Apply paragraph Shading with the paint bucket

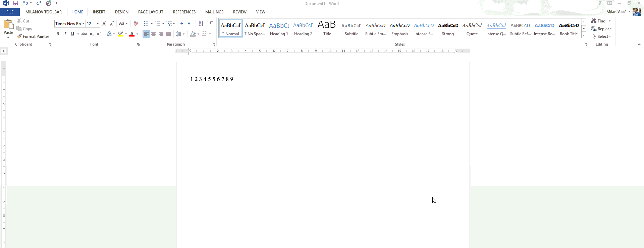(x=193, y=34)
